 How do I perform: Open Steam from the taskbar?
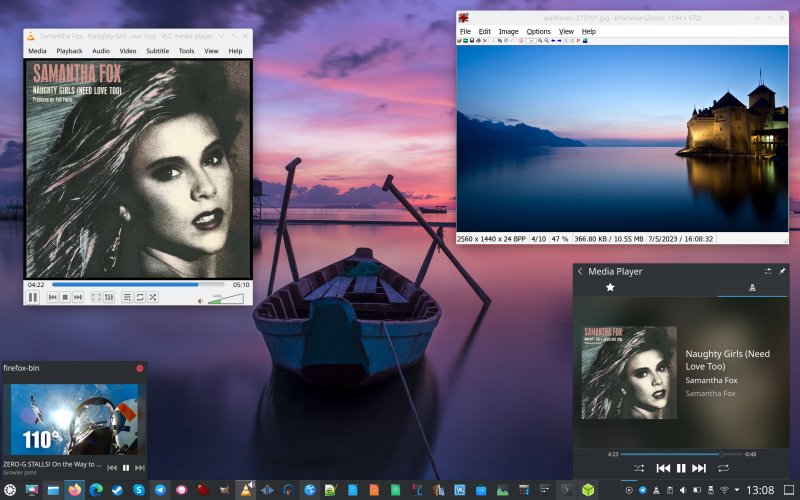point(117,490)
